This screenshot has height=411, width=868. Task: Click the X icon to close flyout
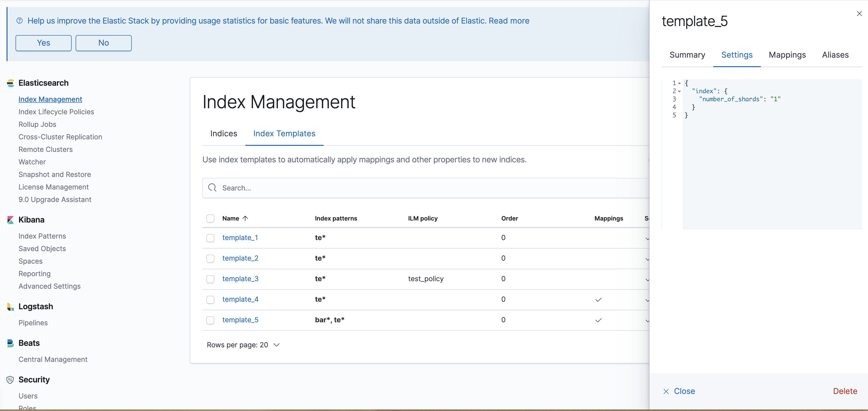[x=859, y=14]
